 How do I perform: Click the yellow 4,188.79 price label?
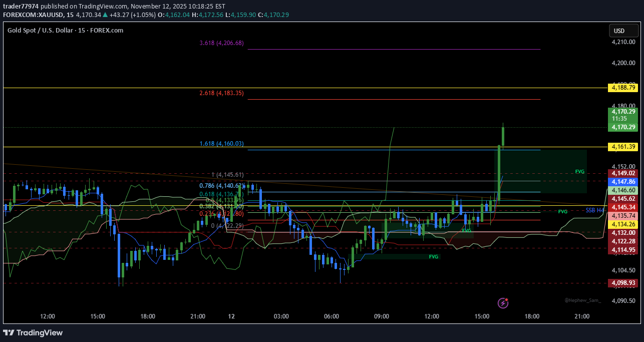(622, 88)
